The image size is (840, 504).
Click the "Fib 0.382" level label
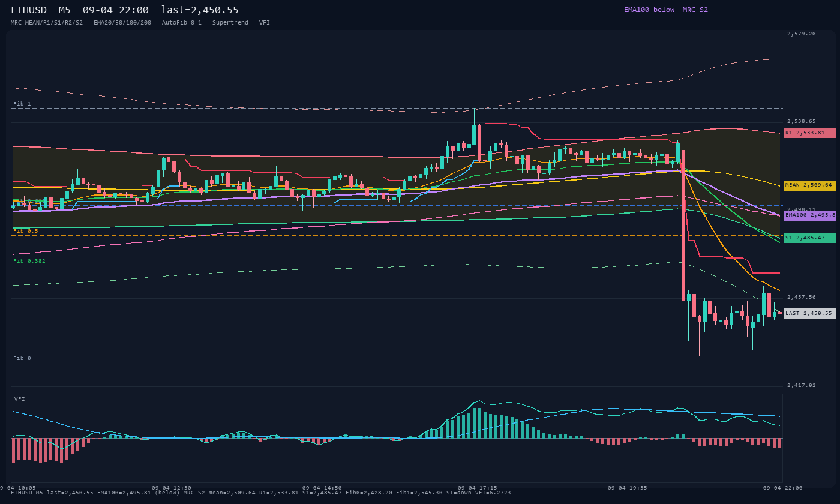(x=29, y=261)
